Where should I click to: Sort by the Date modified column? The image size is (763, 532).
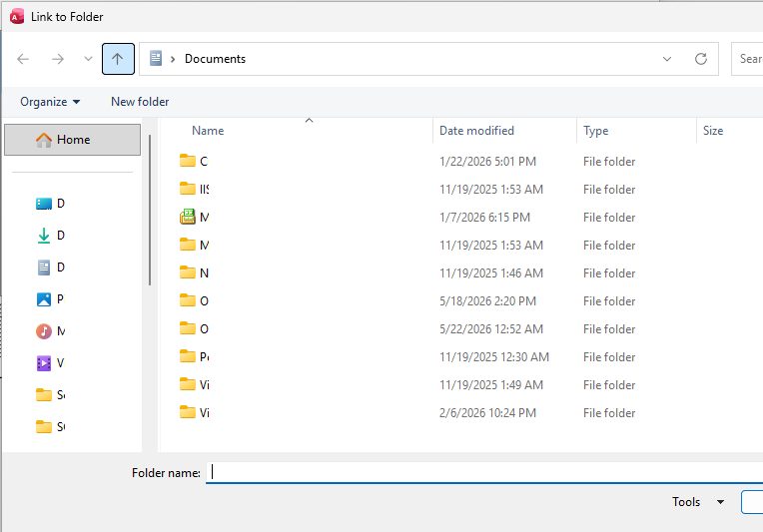click(476, 131)
